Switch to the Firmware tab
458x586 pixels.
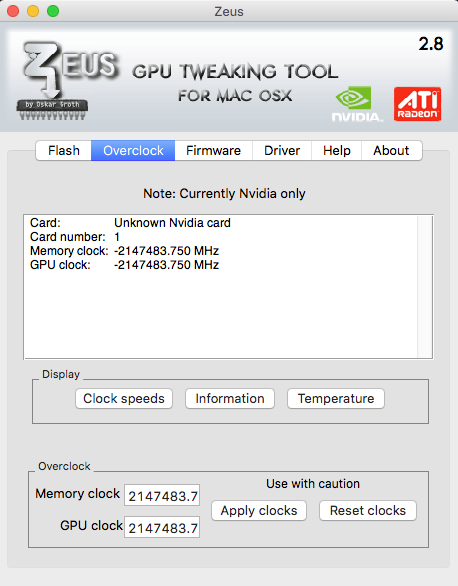[x=213, y=151]
